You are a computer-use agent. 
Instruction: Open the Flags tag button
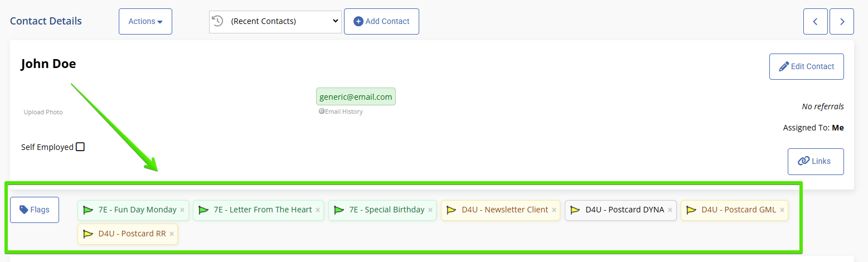coord(35,210)
